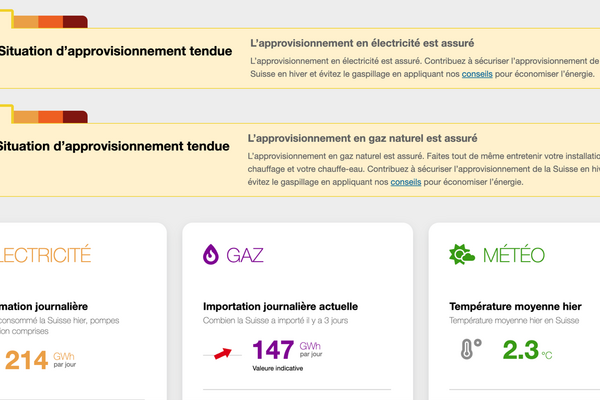This screenshot has height=400, width=600.
Task: Open the conseils link in natural gas banner
Action: pos(406,182)
